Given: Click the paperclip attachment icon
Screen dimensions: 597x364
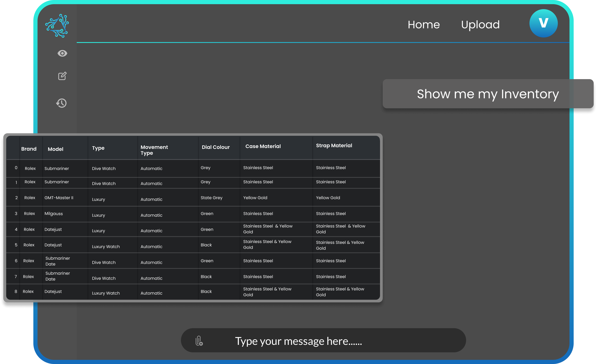Looking at the screenshot, I should coord(199,341).
